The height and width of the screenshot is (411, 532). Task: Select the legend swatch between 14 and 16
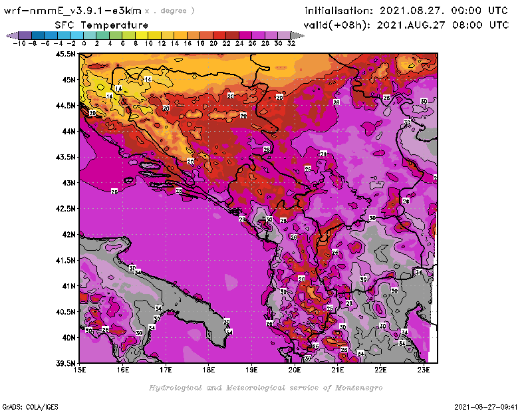[x=180, y=35]
